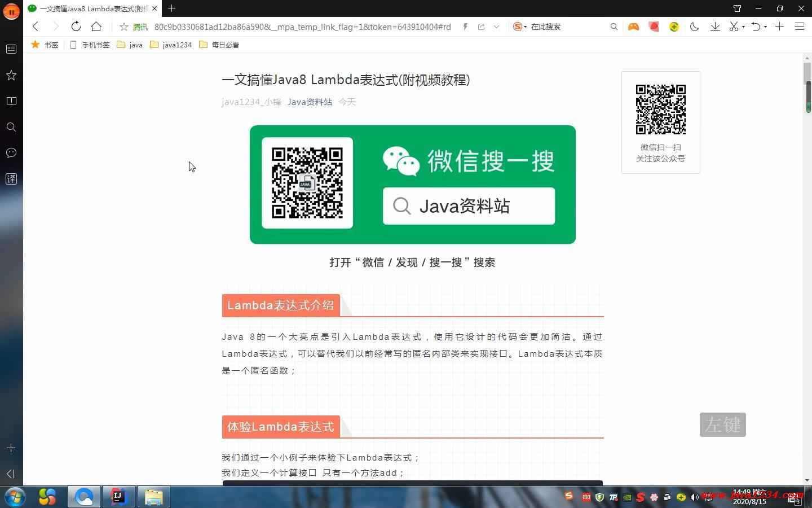This screenshot has width=812, height=508.
Task: Click the share icon in address bar
Action: pos(481,27)
